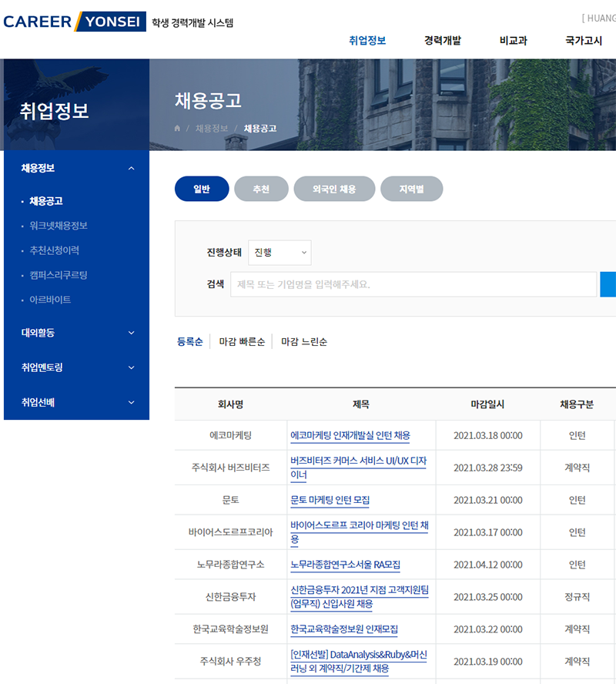Open 바이어스도르프 코리아 마케팅 인턴 채용 posting

click(x=360, y=532)
